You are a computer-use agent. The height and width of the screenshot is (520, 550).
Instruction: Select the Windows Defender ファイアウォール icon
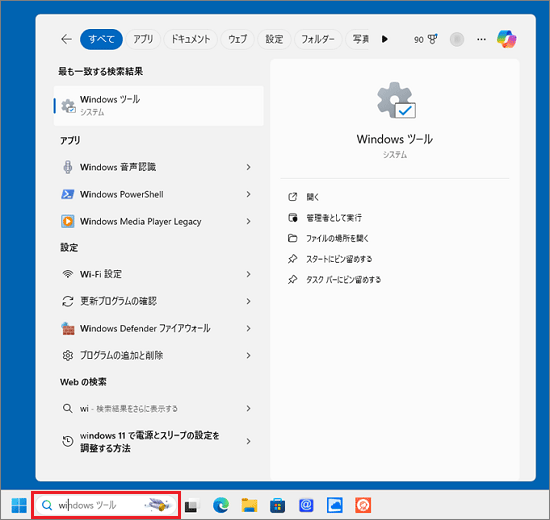[68, 328]
